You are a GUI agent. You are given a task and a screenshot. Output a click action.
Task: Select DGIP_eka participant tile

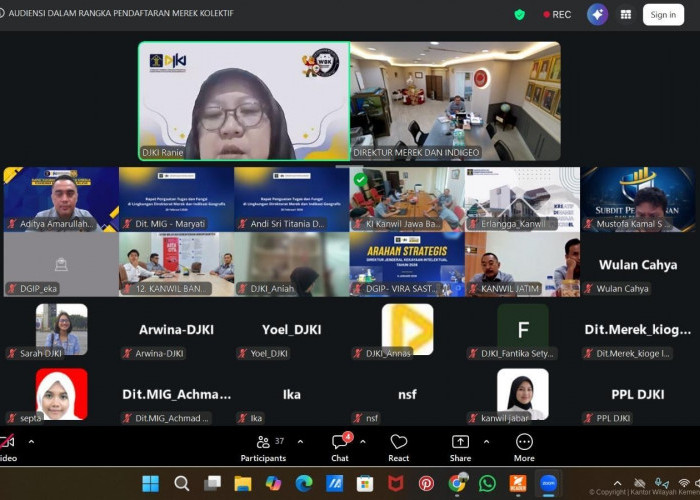[61, 264]
